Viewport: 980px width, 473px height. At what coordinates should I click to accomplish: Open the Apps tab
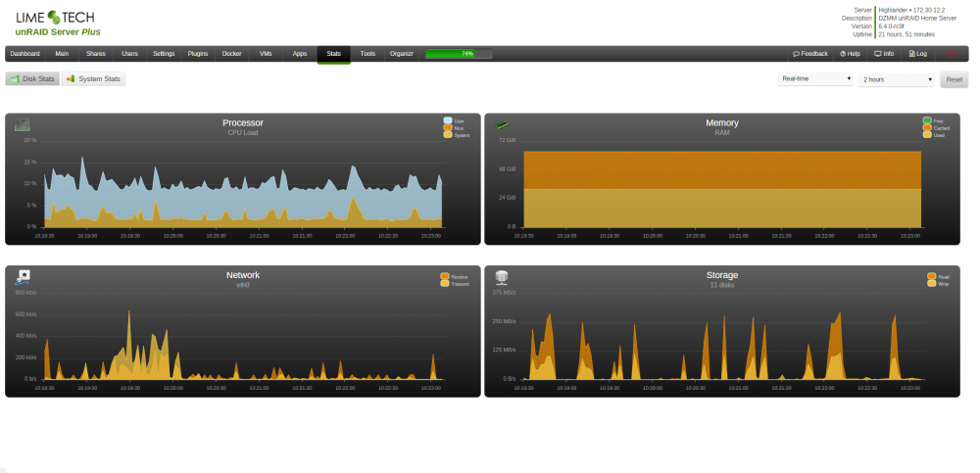tap(300, 54)
